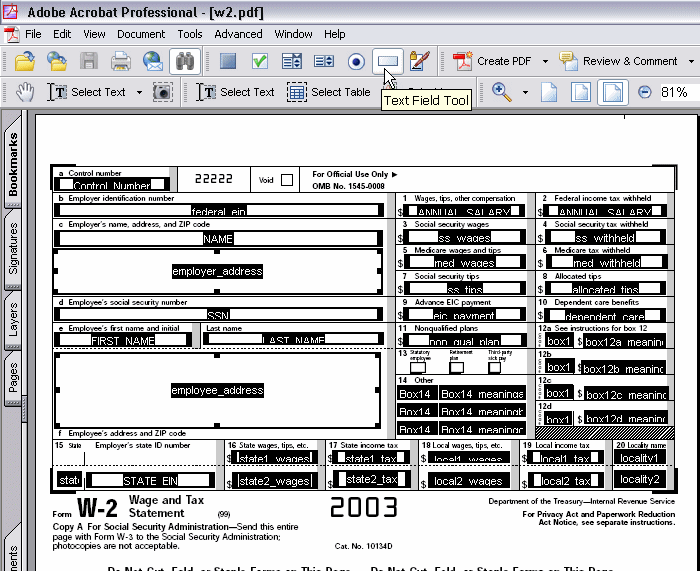Viewport: 700px width, 571px height.
Task: Click the Select Table tool
Action: tap(329, 92)
